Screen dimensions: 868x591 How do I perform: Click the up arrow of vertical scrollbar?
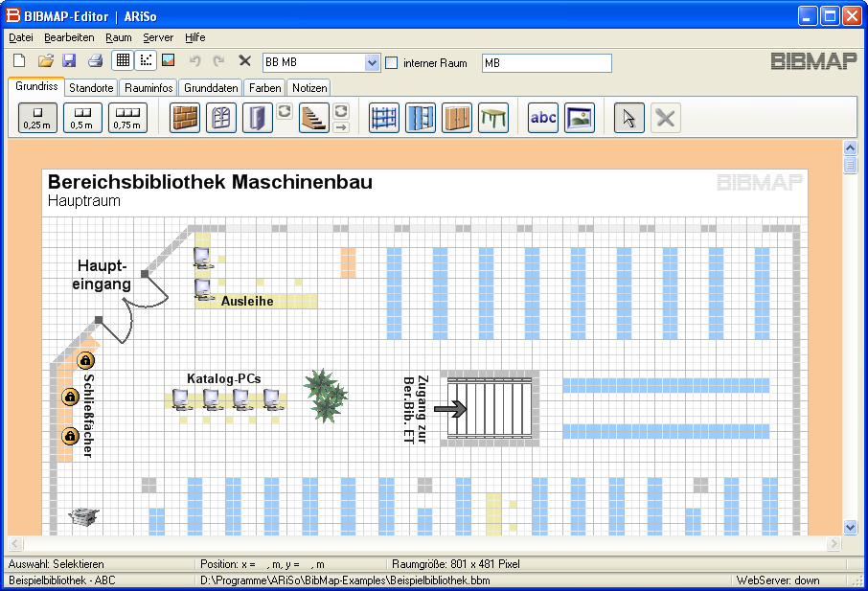coord(851,148)
